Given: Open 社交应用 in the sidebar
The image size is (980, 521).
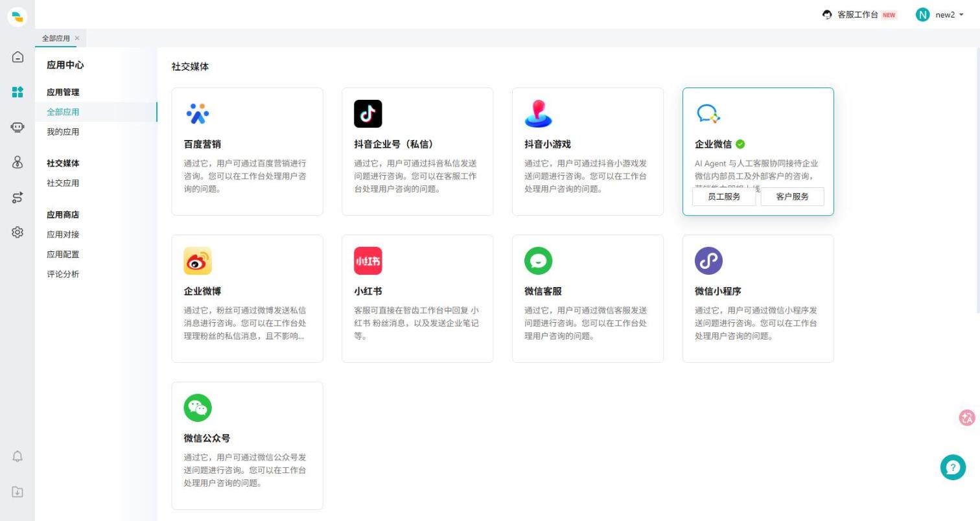Looking at the screenshot, I should tap(63, 183).
